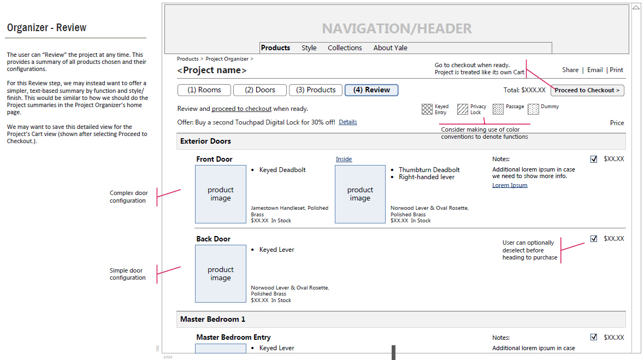Click the Privacy Lock legend icon
This screenshot has width=644, height=360.
tap(463, 109)
